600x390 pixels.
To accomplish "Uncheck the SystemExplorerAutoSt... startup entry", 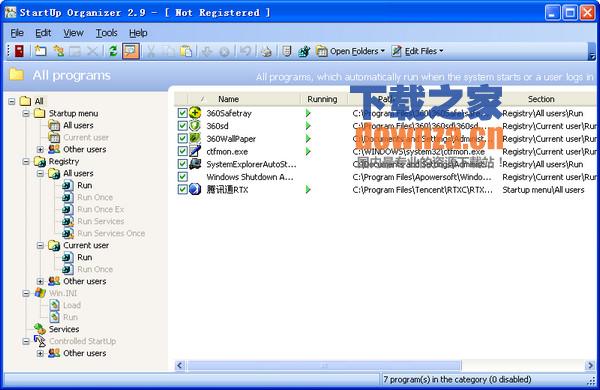I will (183, 164).
